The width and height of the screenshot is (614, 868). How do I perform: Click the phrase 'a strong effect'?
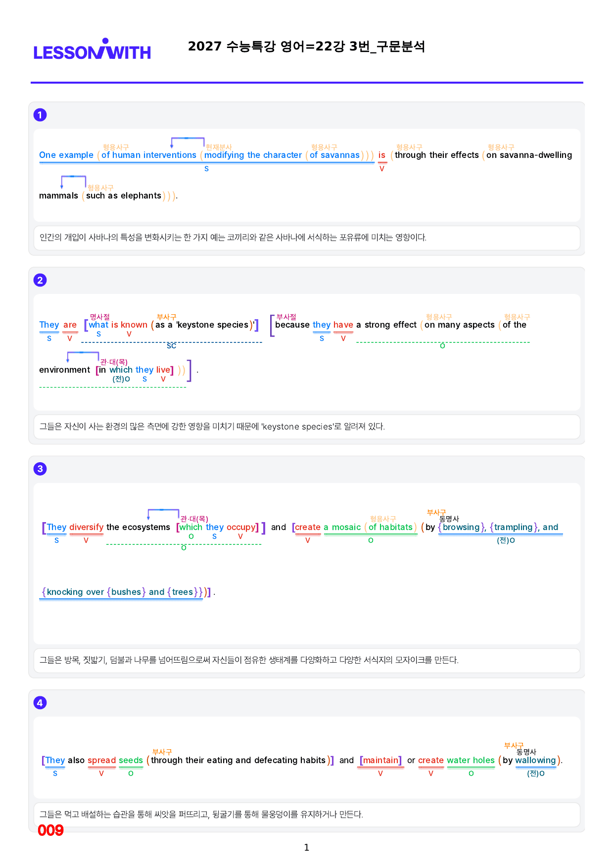click(x=386, y=325)
